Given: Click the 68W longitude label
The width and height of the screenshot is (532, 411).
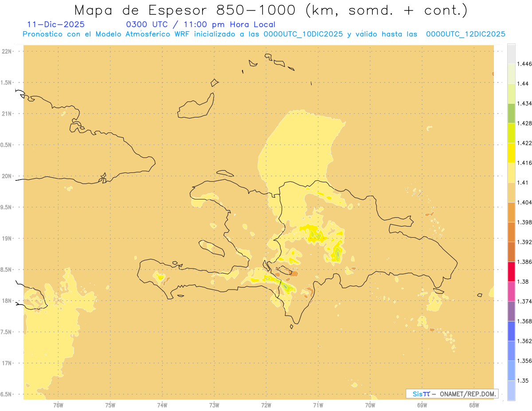Looking at the screenshot, I should (x=474, y=405).
